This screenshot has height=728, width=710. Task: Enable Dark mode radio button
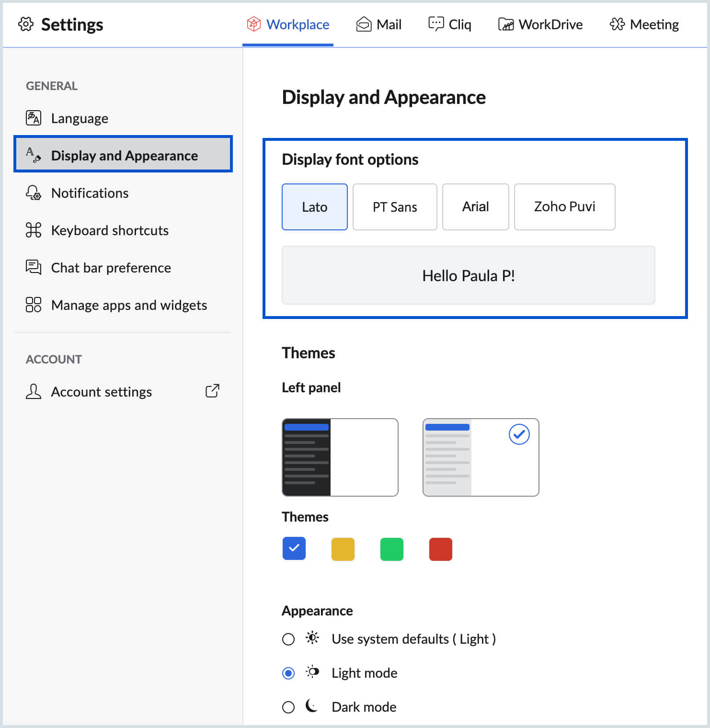tap(288, 707)
